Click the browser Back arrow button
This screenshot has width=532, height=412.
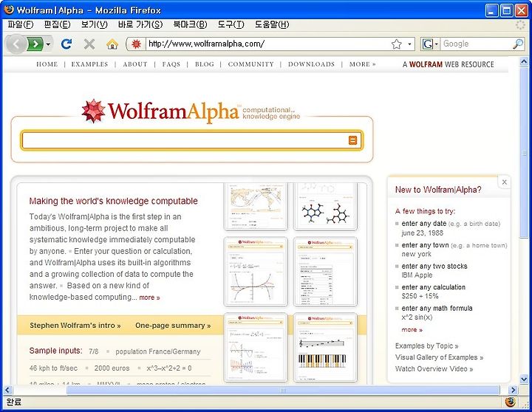point(16,44)
